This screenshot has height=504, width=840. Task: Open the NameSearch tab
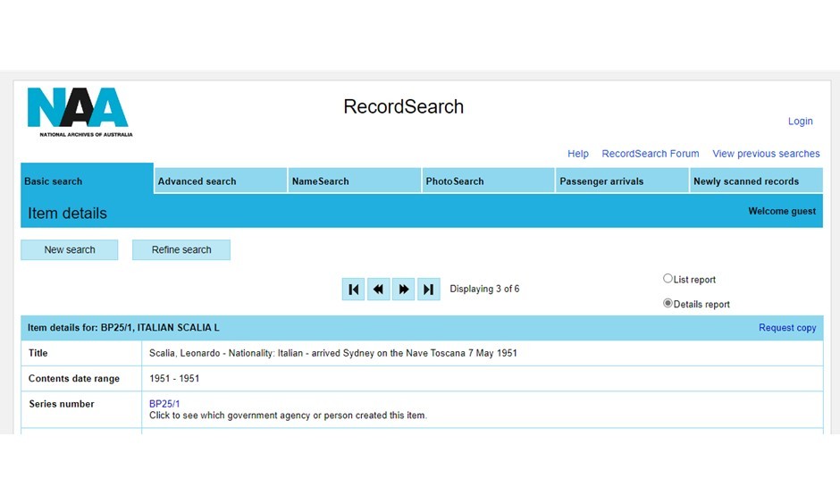(354, 181)
